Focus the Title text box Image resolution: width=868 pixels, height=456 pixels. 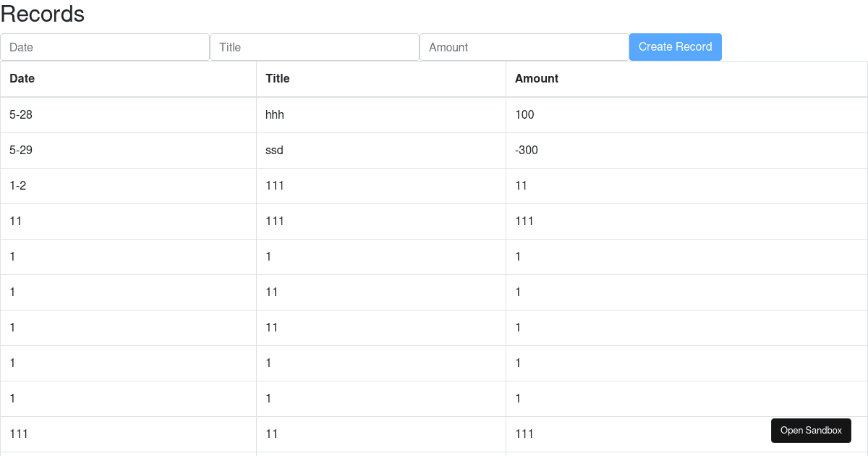coord(315,47)
